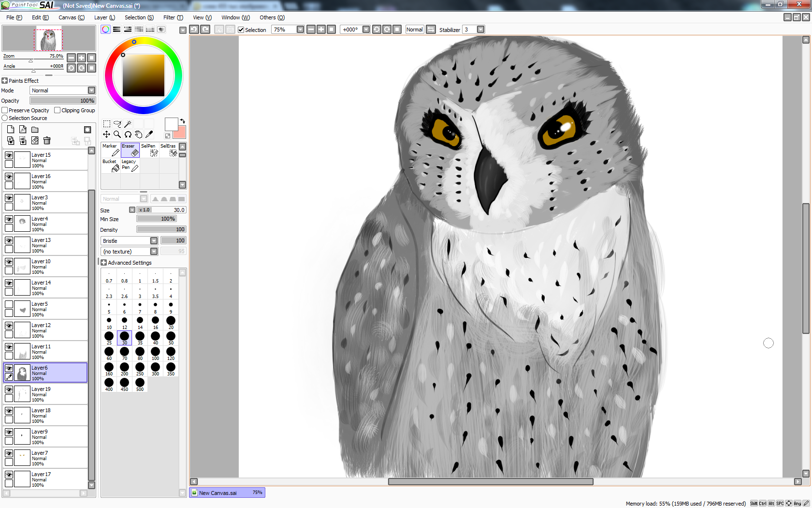812x508 pixels.
Task: Pick the Bucket fill tool
Action: click(111, 165)
